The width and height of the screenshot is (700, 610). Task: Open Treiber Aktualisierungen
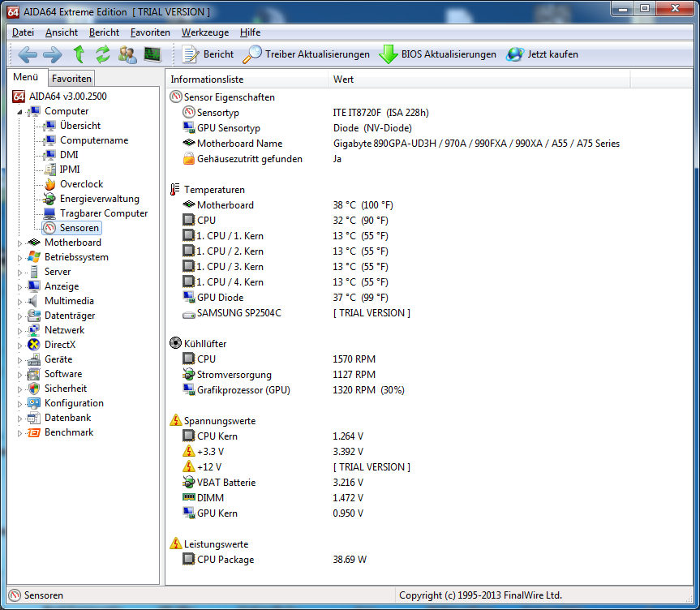[307, 54]
